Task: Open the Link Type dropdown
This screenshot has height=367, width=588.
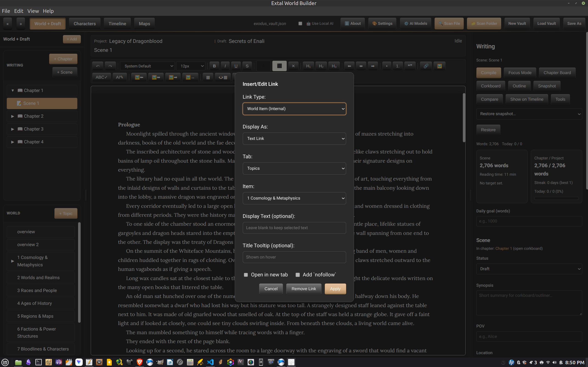Action: pos(294,109)
